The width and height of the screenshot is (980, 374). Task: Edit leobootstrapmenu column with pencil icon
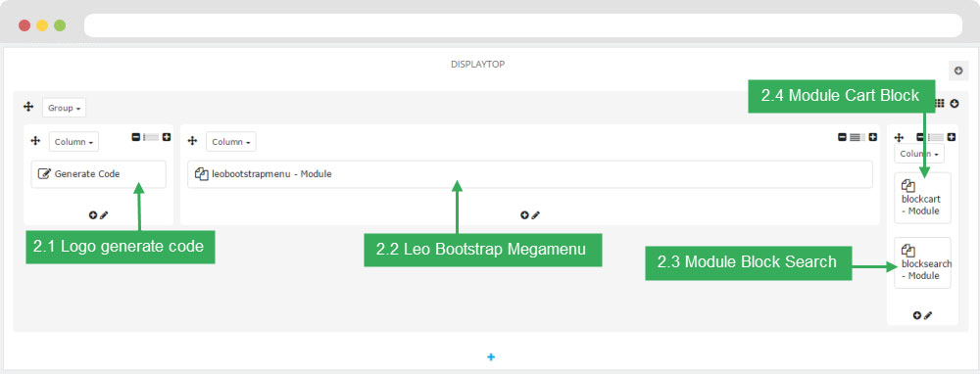coord(536,215)
